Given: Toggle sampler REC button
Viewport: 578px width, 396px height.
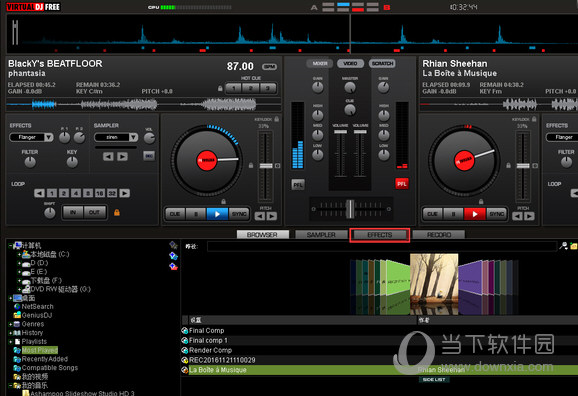Looking at the screenshot, I should (149, 156).
